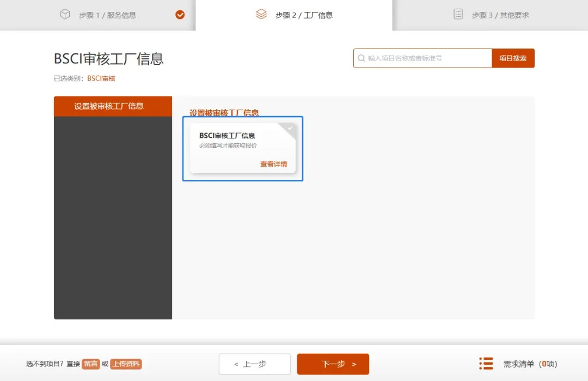This screenshot has height=381, width=588.
Task: Proceed with the 下一步 button
Action: pos(333,364)
